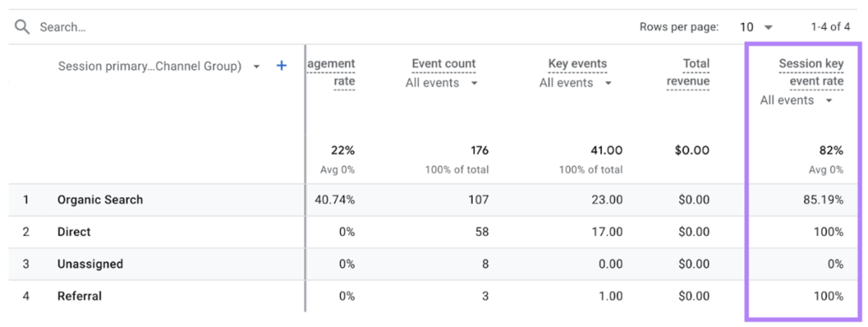Viewport: 868px width, 327px height.
Task: Open All events dropdown under Key events
Action: click(x=575, y=83)
